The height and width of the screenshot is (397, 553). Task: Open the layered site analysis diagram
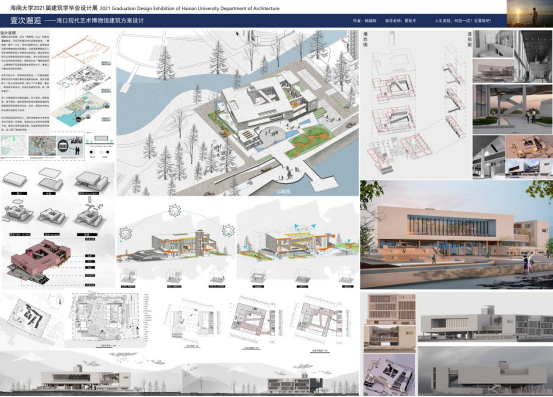pos(82,81)
